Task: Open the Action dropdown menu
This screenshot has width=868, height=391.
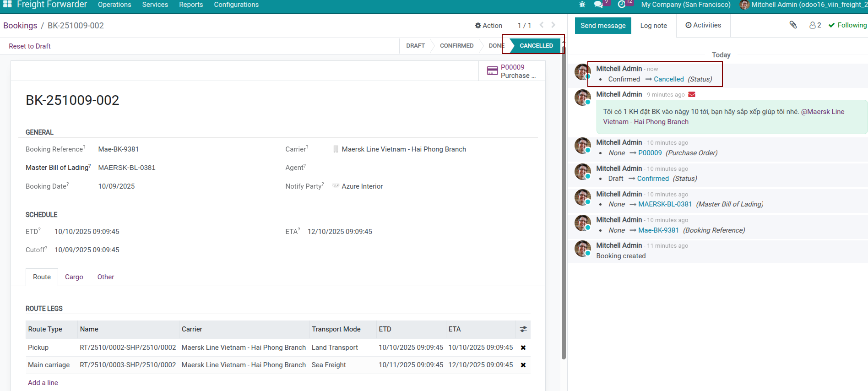Action: pos(488,26)
